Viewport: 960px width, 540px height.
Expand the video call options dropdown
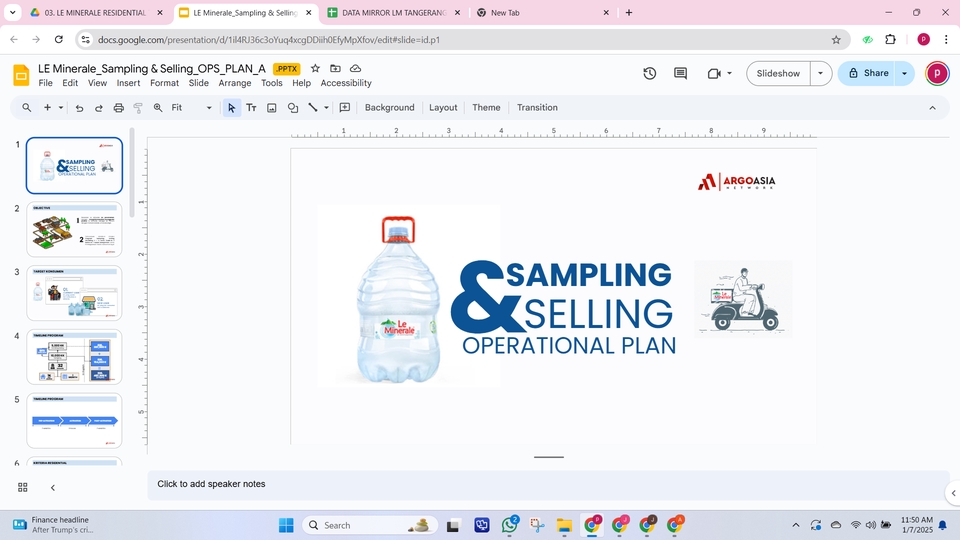pos(729,73)
